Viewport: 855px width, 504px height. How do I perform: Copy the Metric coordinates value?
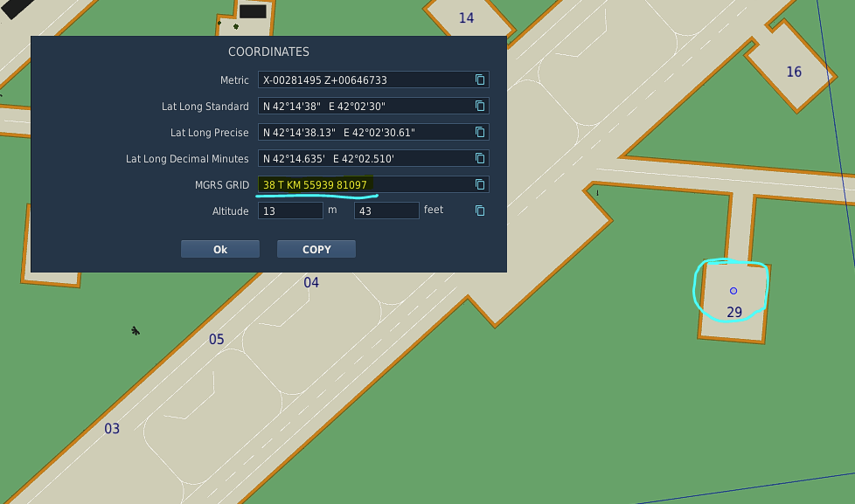pos(480,80)
